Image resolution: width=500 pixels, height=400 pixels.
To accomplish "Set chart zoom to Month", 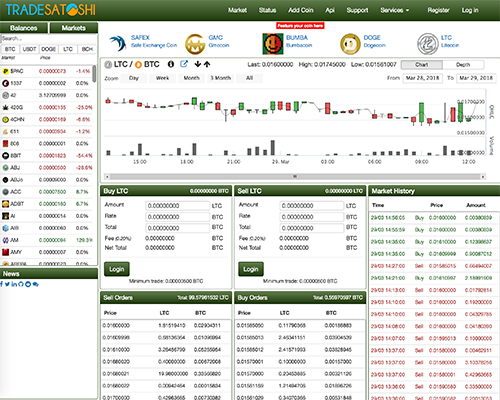I will [x=192, y=78].
